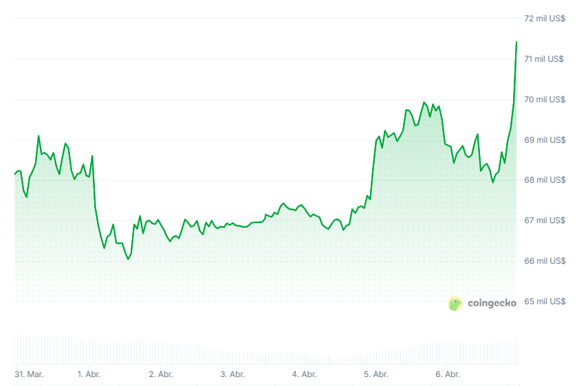Image resolution: width=588 pixels, height=386 pixels.
Task: Click the 66 mil US$ axis label
Action: pos(544,261)
